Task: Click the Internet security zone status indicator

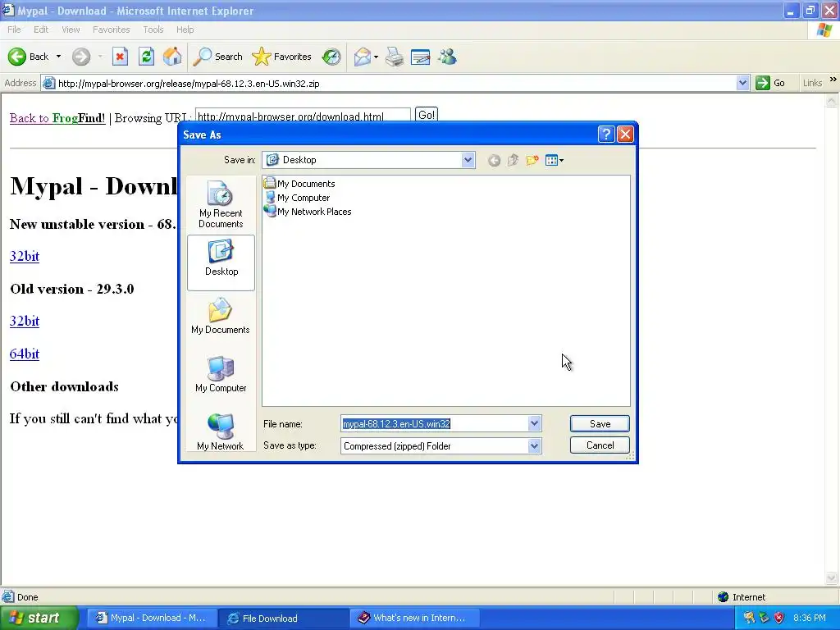Action: pyautogui.click(x=742, y=597)
